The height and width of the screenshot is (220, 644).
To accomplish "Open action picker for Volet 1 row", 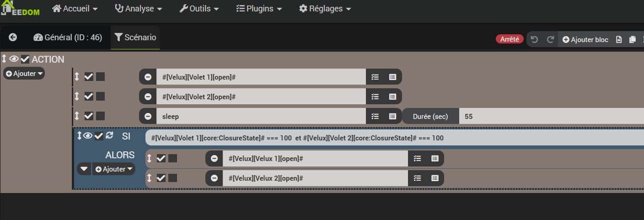I will coord(375,77).
